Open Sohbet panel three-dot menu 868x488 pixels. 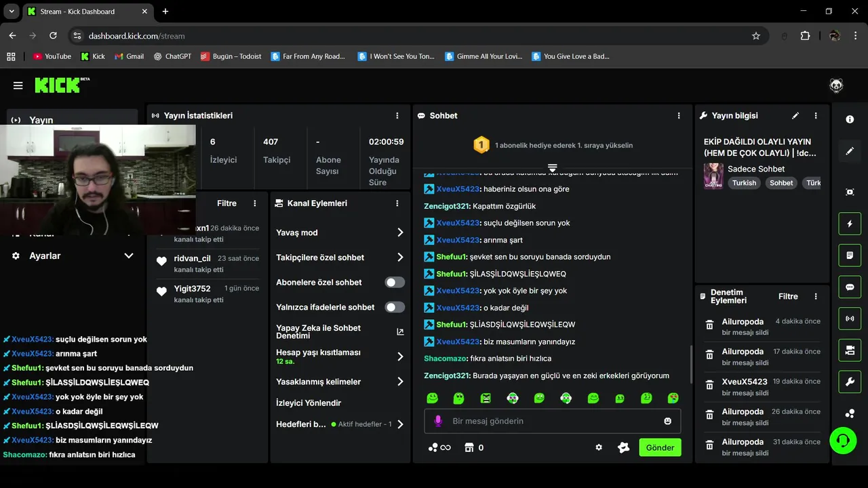pos(679,116)
